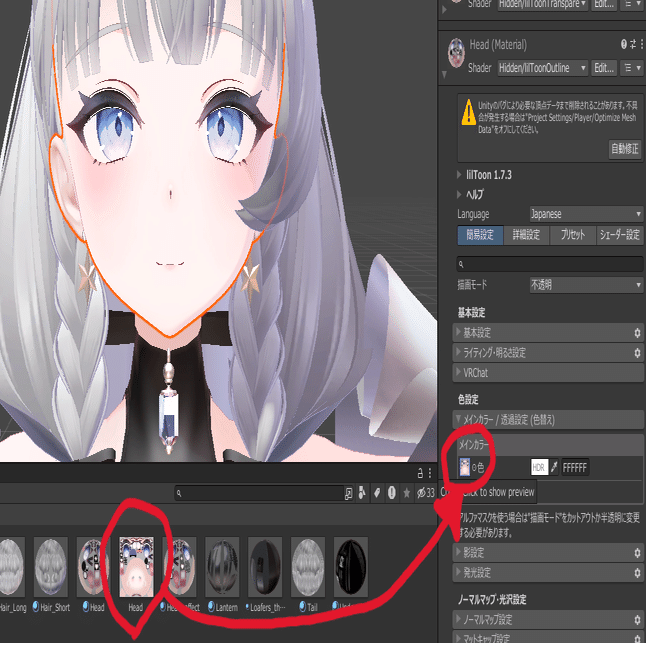Image resolution: width=646 pixels, height=646 pixels.
Task: Select the Hair_Long material thumbnail
Action: 11,567
